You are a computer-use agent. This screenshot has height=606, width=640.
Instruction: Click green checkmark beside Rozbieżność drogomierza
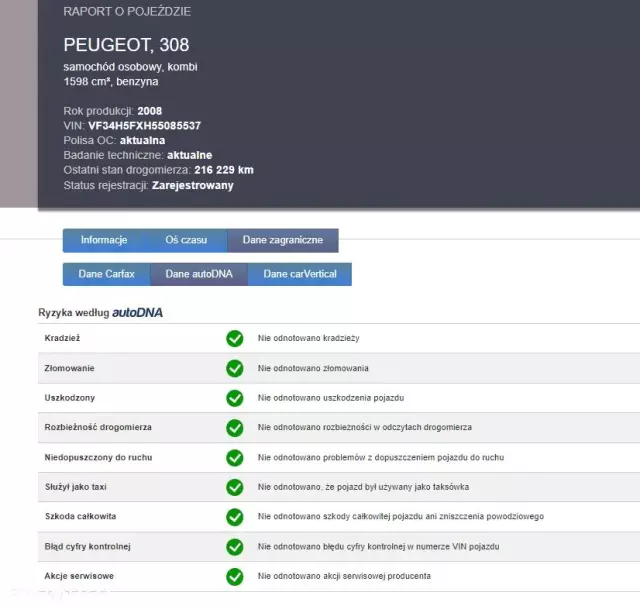click(235, 428)
